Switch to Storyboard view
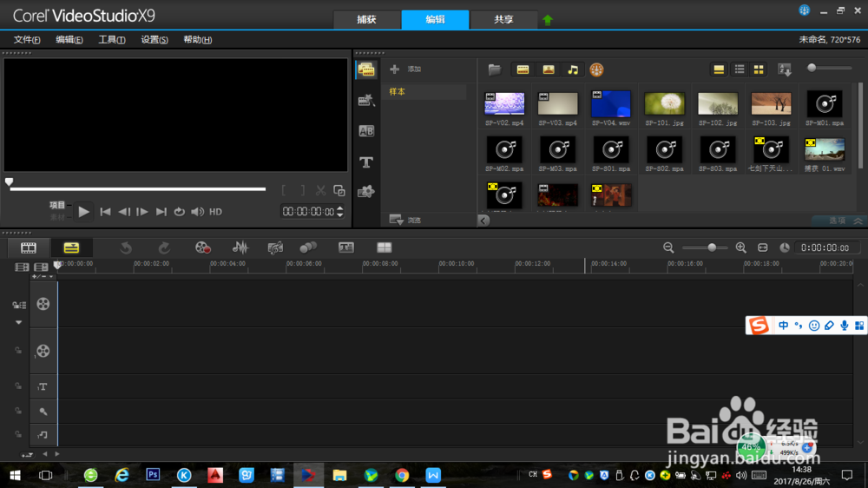 29,247
